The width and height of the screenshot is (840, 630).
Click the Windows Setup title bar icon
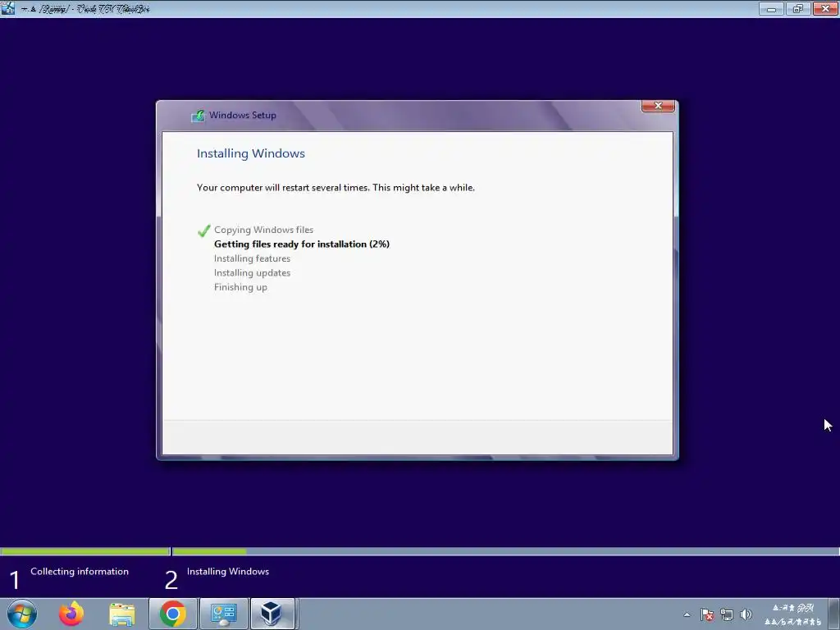point(199,115)
